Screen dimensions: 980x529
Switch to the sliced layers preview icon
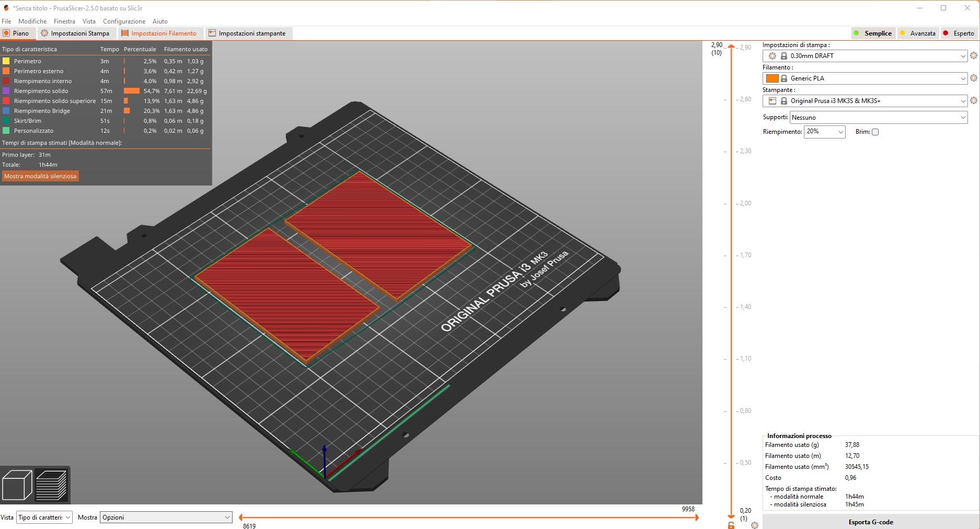(51, 485)
